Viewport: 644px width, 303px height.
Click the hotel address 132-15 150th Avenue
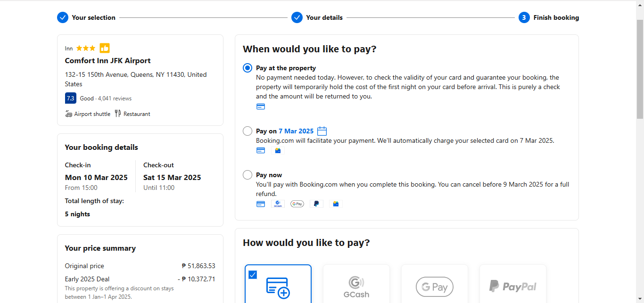[136, 79]
